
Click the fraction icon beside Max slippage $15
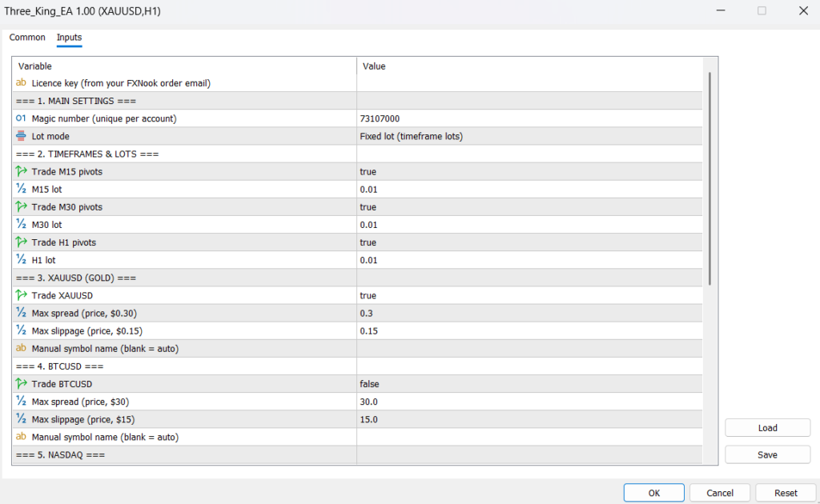(x=21, y=419)
